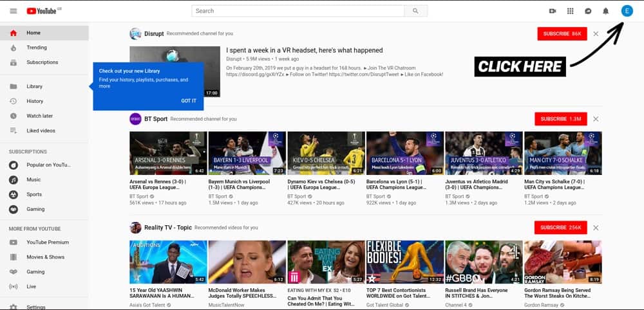Dismiss the BT Sport recommendation with X
Screen dimensions: 644x310
pyautogui.click(x=596, y=119)
